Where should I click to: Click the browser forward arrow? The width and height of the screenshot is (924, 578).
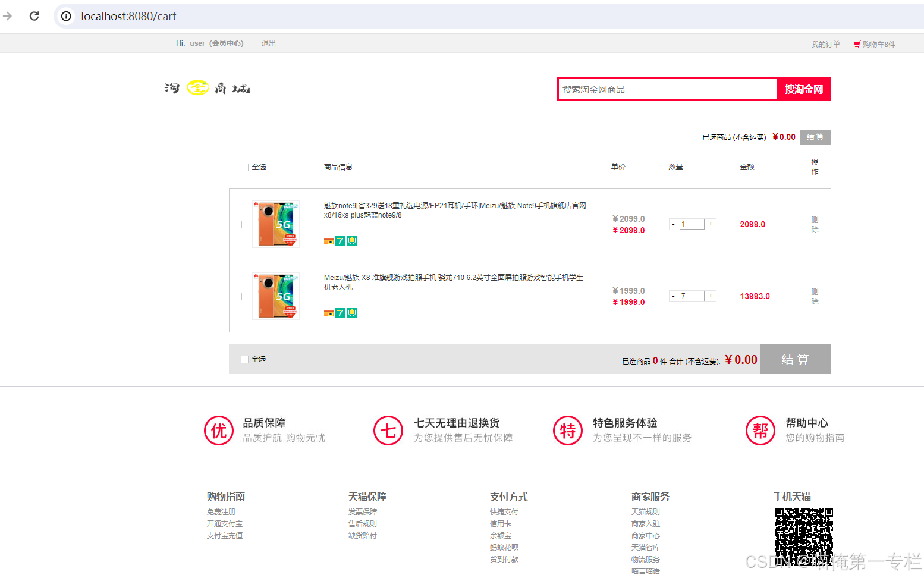[7, 16]
